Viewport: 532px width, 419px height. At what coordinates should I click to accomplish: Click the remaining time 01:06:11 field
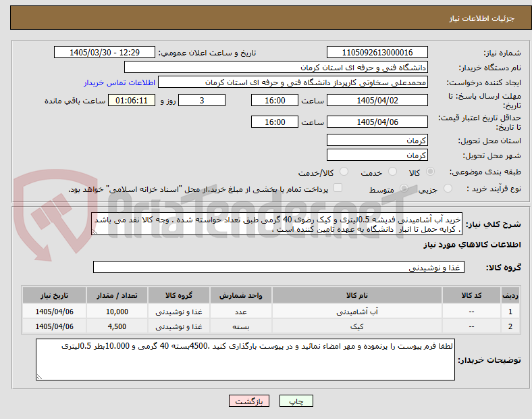coord(132,101)
